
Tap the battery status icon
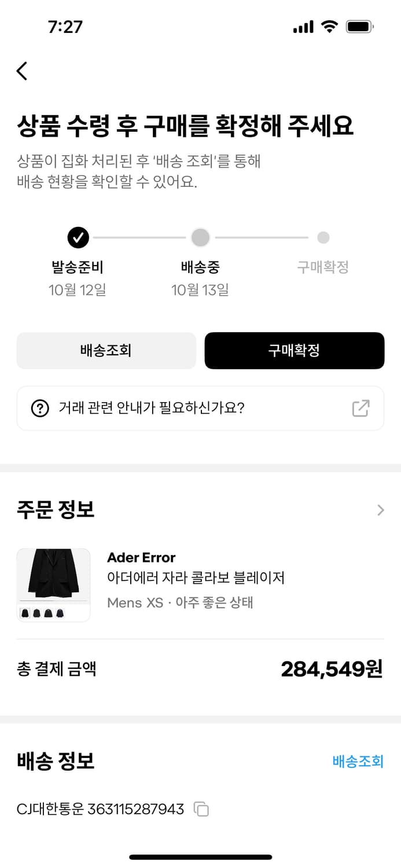[359, 27]
